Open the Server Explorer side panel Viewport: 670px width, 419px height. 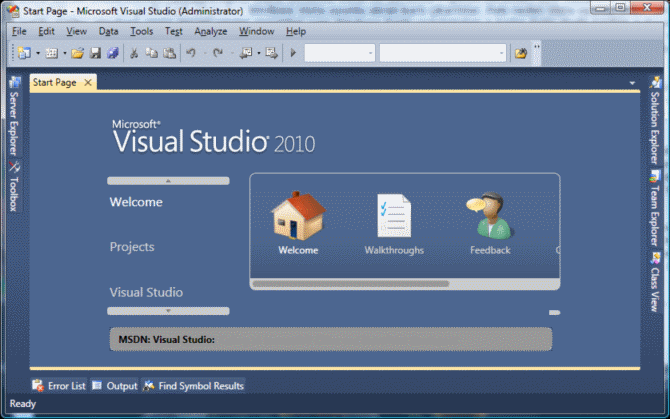[x=14, y=116]
